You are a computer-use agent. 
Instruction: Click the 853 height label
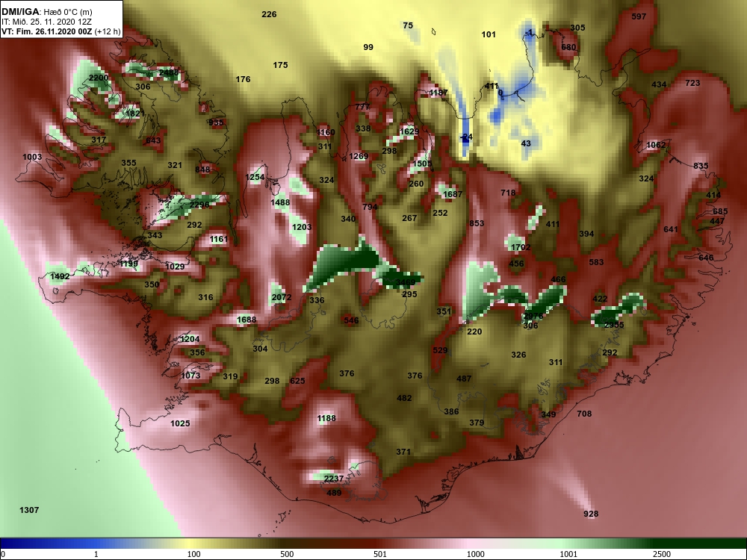tap(477, 223)
